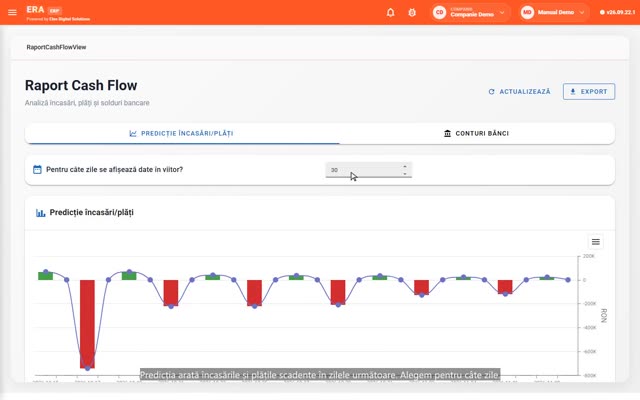This screenshot has width=640, height=400.
Task: Click the RaportCashFlowView breadcrumb
Action: click(x=56, y=47)
